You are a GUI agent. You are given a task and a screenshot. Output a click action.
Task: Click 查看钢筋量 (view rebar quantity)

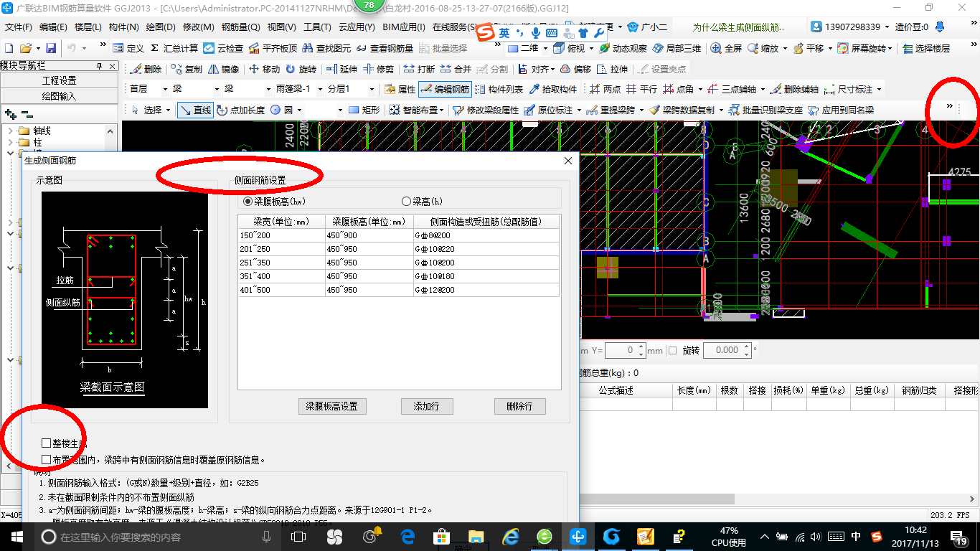pos(385,48)
